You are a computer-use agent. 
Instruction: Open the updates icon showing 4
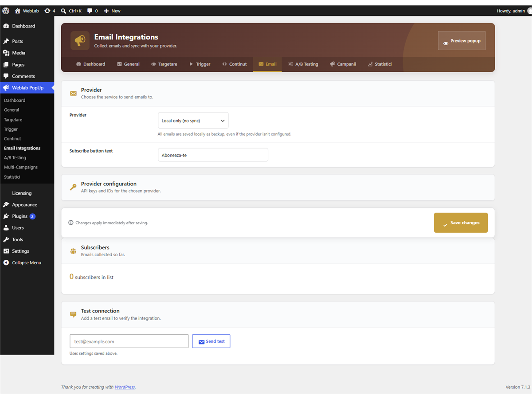(x=50, y=11)
